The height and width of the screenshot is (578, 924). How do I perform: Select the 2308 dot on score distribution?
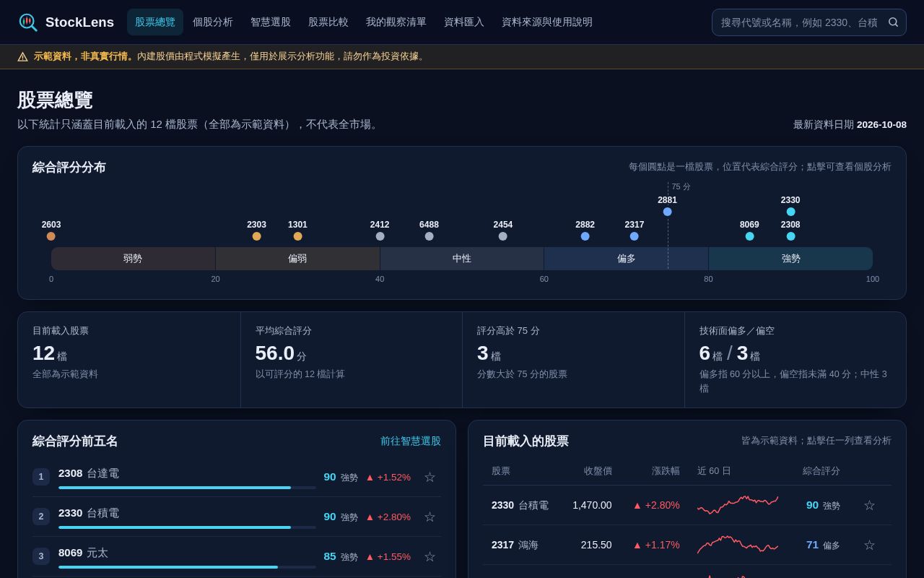(x=790, y=236)
